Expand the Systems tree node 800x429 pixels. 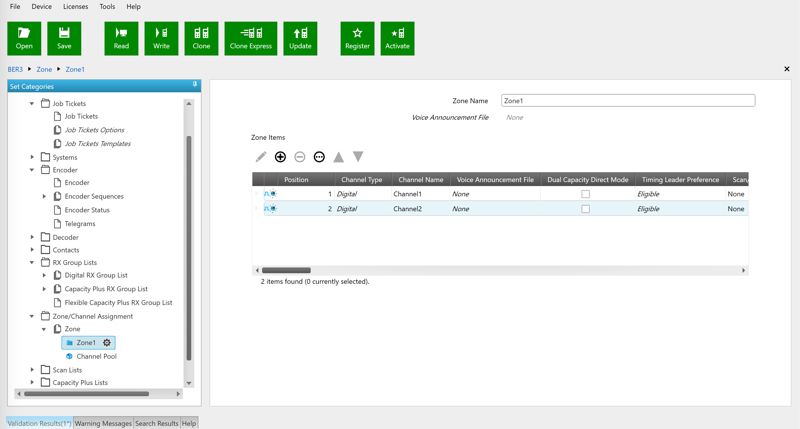tap(32, 157)
